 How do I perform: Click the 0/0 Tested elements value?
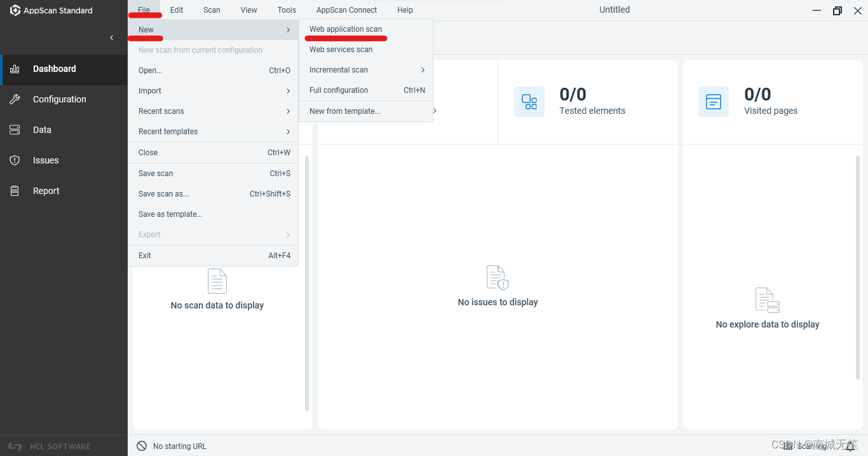pyautogui.click(x=573, y=94)
